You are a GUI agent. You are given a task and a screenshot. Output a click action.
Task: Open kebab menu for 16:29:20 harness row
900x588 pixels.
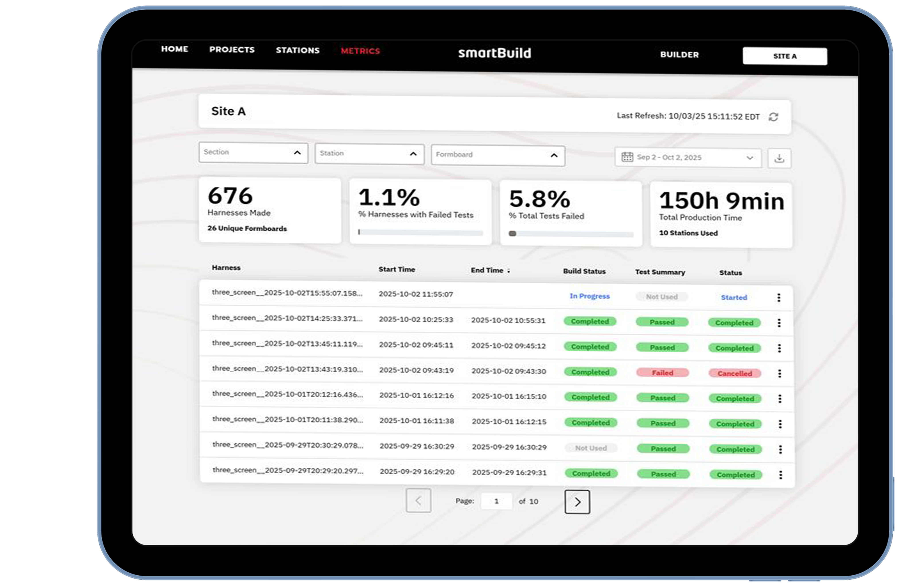point(781,475)
